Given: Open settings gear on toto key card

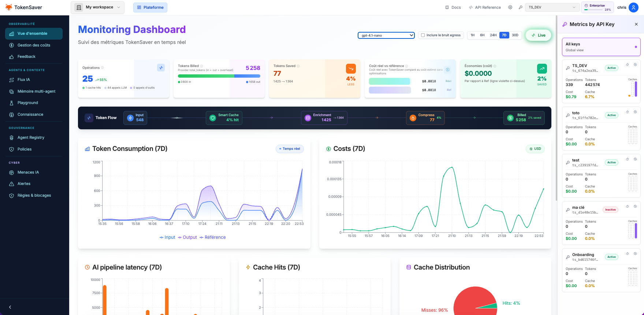Looking at the screenshot, I should click(x=635, y=112).
